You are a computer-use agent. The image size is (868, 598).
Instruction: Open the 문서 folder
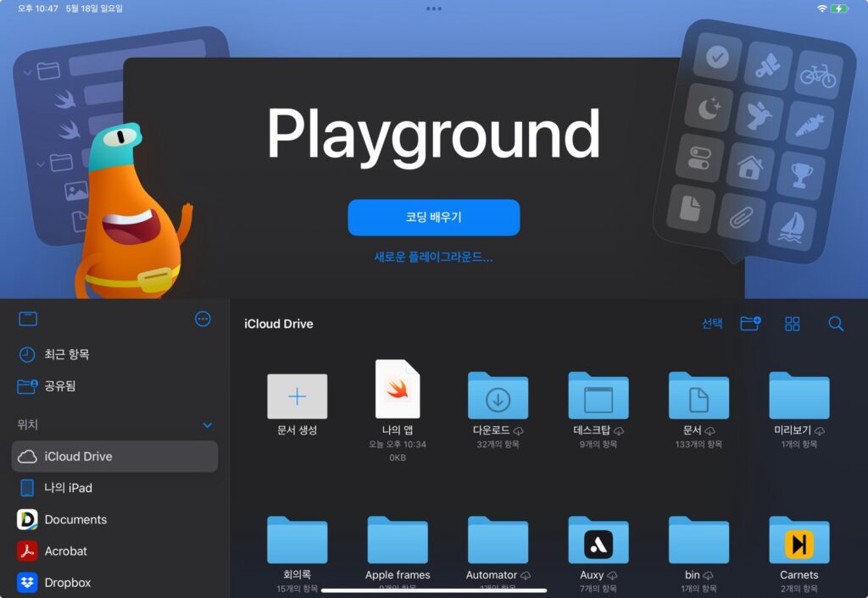pyautogui.click(x=698, y=395)
